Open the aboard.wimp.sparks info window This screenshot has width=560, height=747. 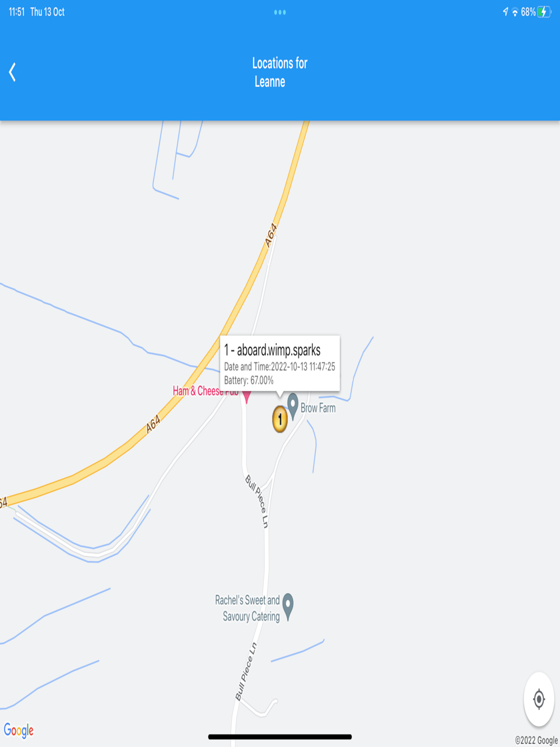pos(280,363)
